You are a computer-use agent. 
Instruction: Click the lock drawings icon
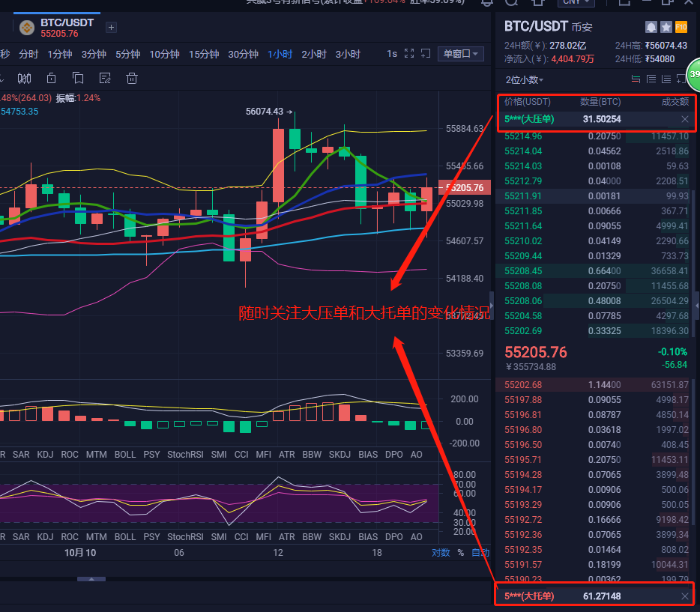click(52, 79)
